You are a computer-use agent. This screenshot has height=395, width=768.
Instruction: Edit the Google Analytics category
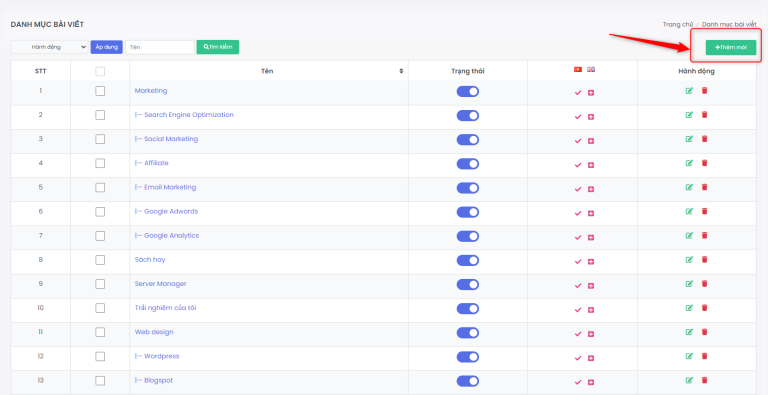click(x=689, y=235)
